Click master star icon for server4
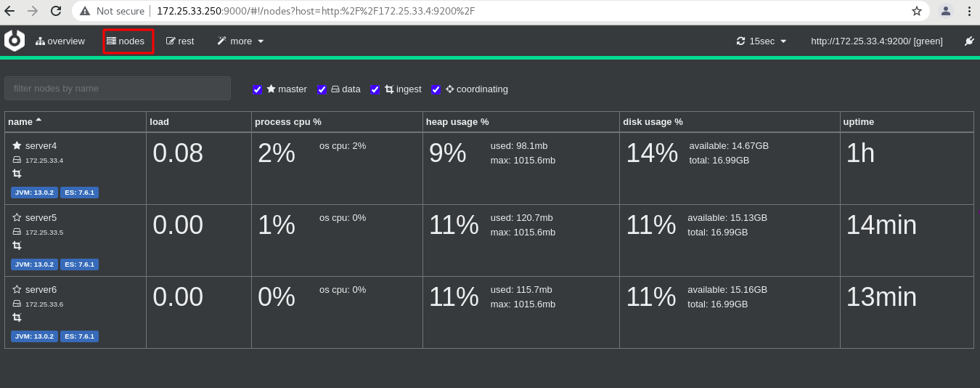 17,146
